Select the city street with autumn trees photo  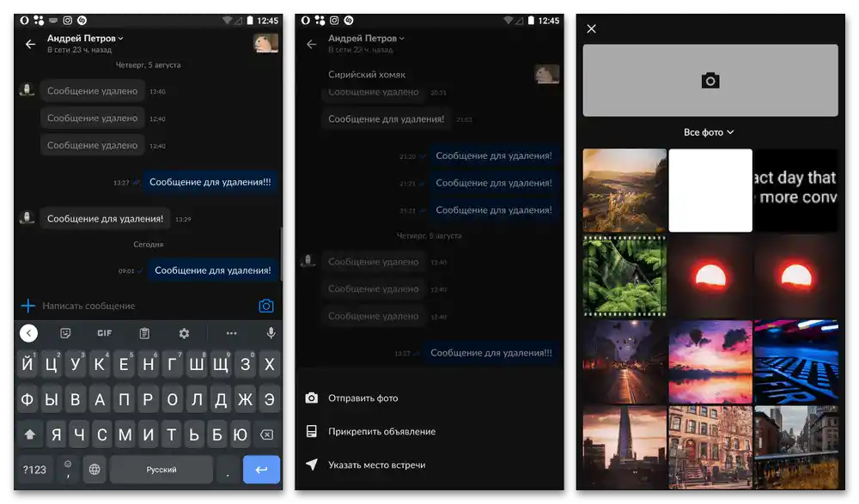[796, 447]
